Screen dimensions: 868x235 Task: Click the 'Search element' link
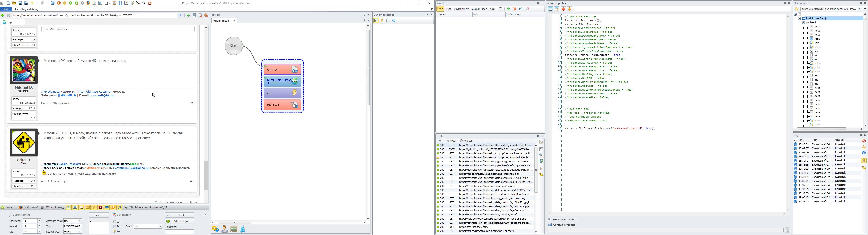[x=21, y=215]
